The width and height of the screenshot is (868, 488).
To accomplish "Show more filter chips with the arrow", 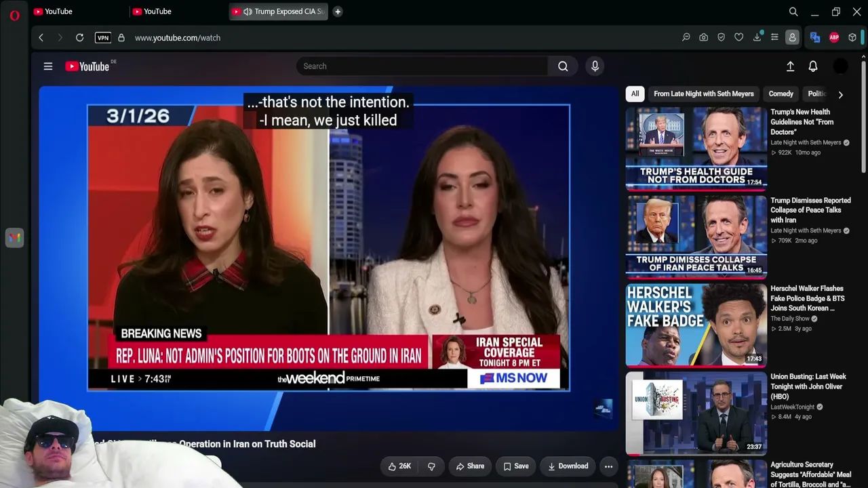I will tap(841, 95).
